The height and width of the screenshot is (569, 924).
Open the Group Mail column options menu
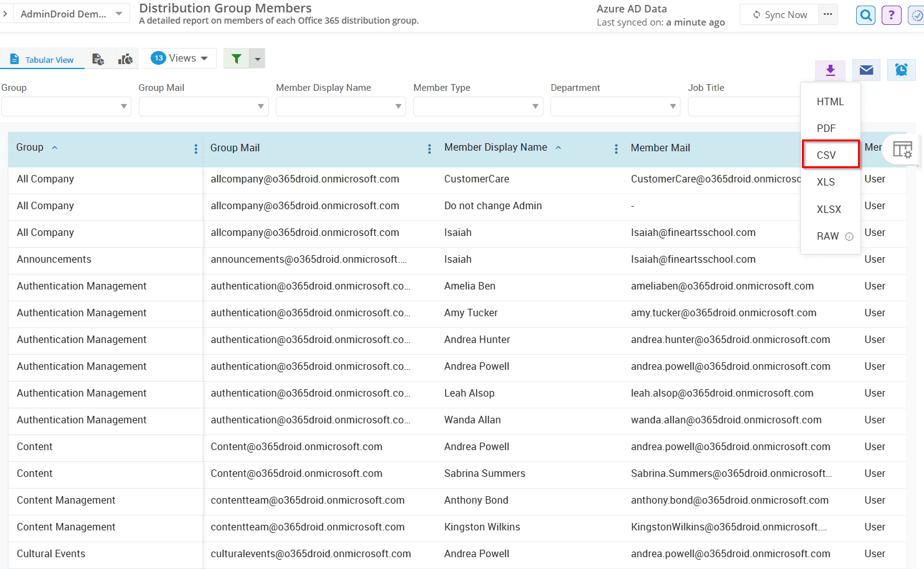(x=429, y=149)
